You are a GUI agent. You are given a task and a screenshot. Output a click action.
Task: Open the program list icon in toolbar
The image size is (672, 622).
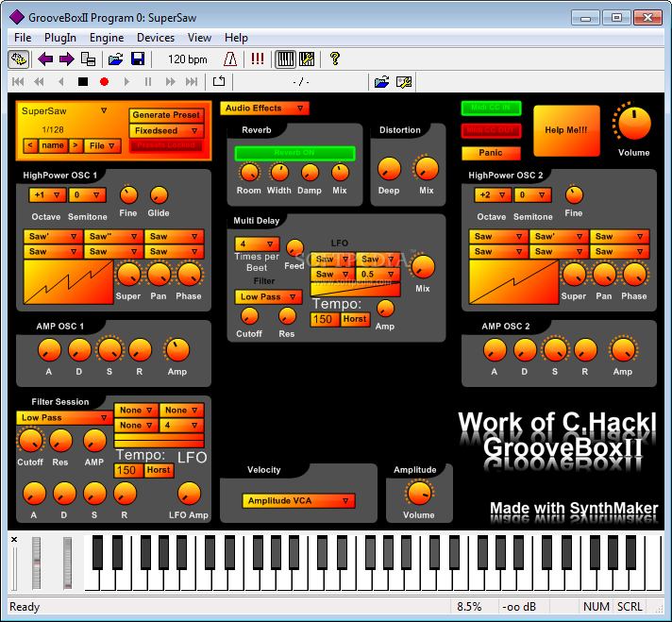click(x=88, y=59)
